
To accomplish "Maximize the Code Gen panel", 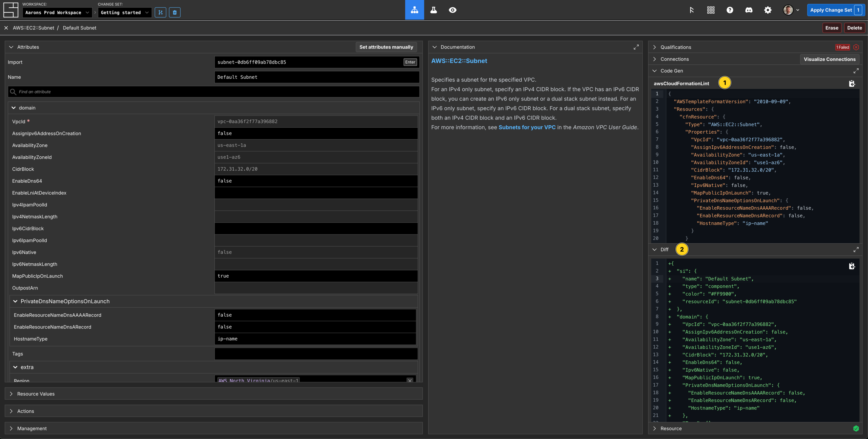I will click(856, 71).
